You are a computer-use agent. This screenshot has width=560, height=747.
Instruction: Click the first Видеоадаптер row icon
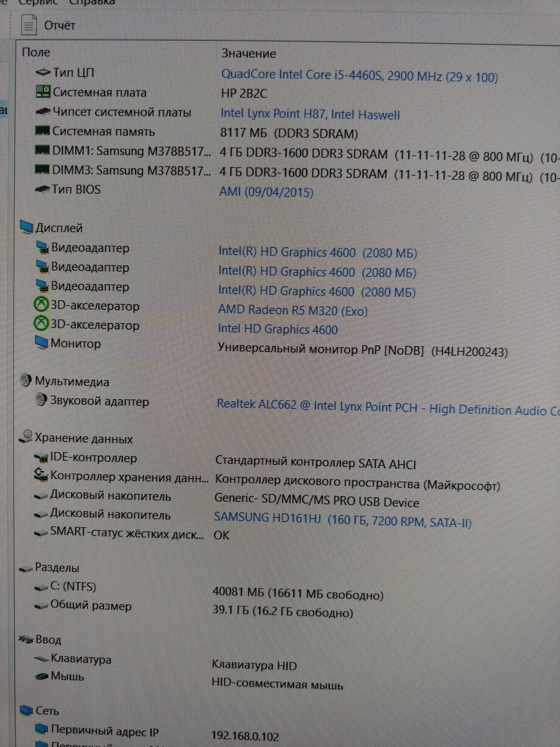click(x=43, y=248)
